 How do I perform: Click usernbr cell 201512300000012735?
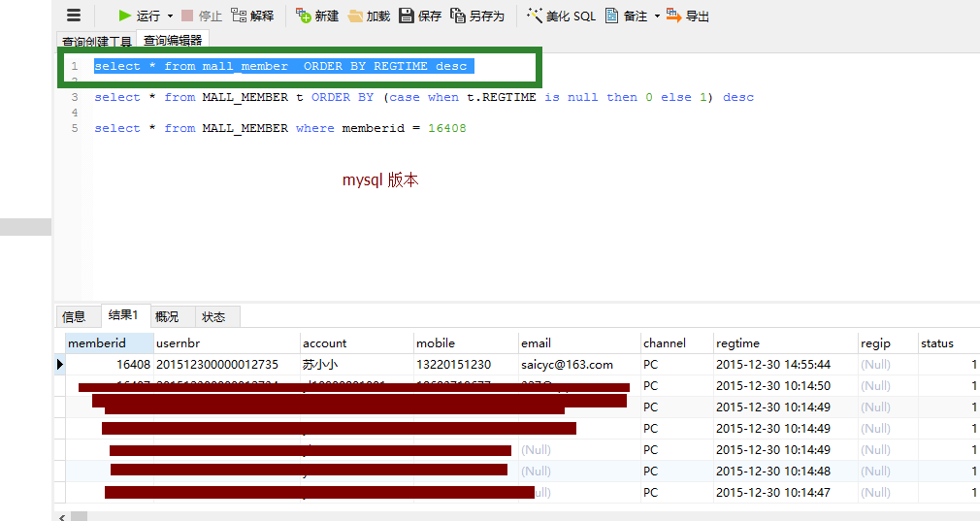point(227,364)
